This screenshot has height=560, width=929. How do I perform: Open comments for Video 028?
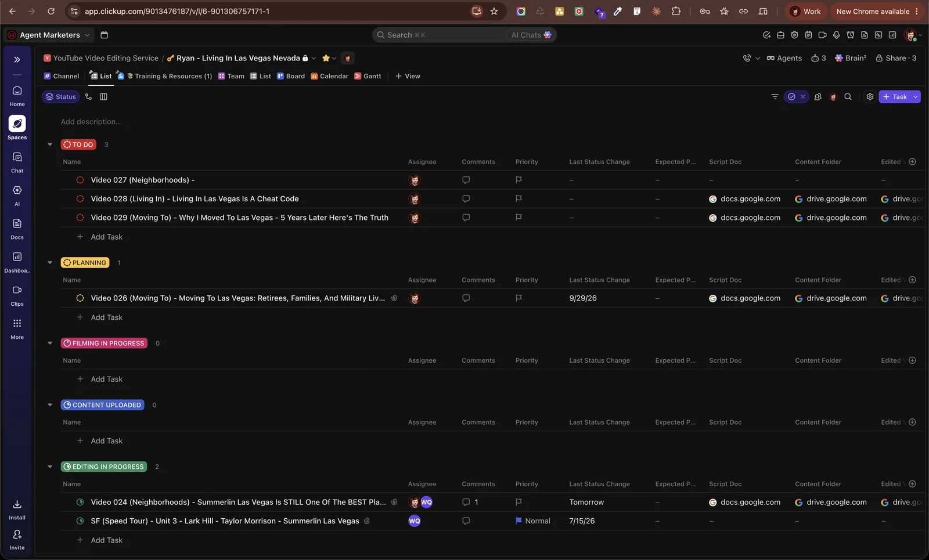(x=466, y=198)
